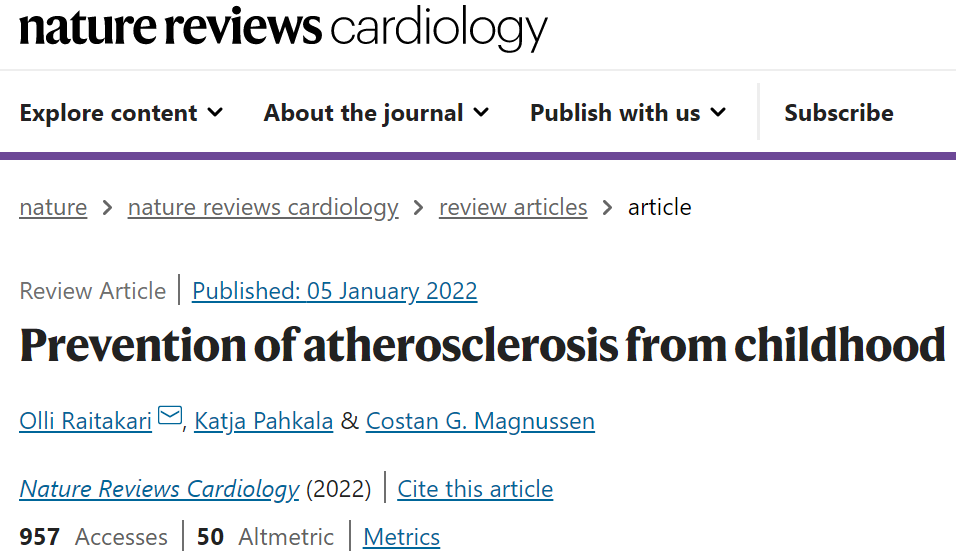Click the envelope icon beside Olli Raitakari

pos(170,415)
